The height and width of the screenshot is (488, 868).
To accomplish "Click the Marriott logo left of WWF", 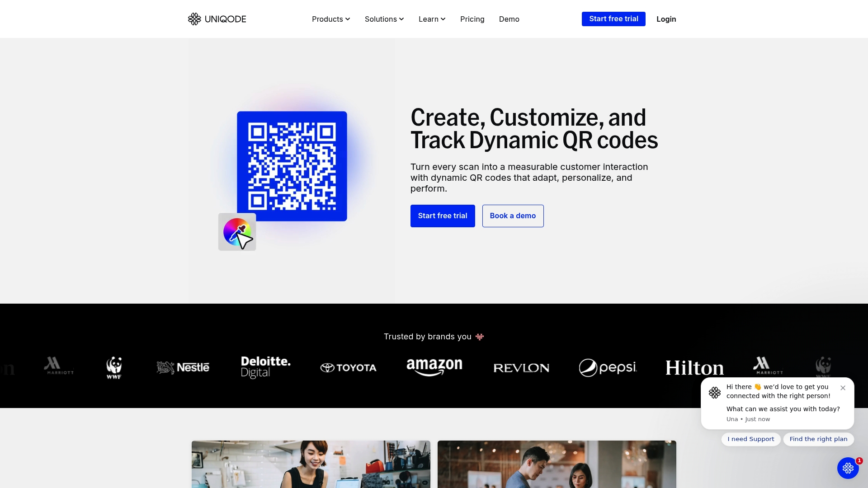I will point(59,366).
